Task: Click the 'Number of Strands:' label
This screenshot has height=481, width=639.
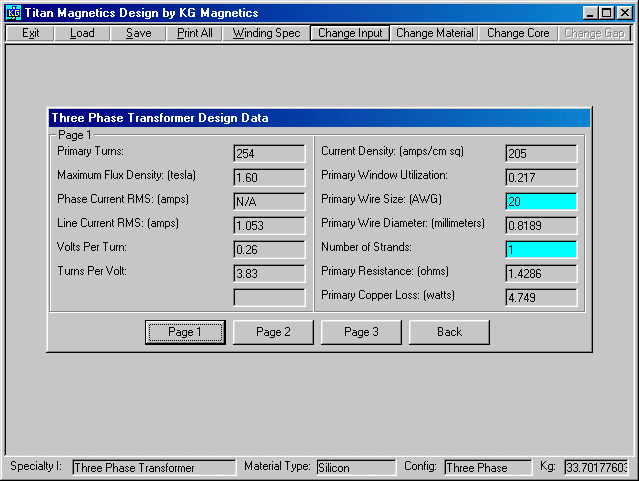Action: point(366,247)
